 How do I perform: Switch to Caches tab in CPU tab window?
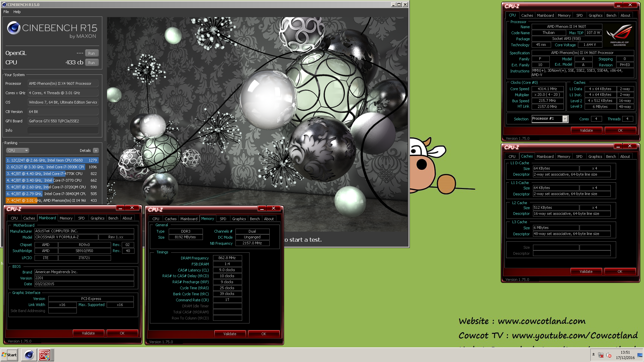527,15
